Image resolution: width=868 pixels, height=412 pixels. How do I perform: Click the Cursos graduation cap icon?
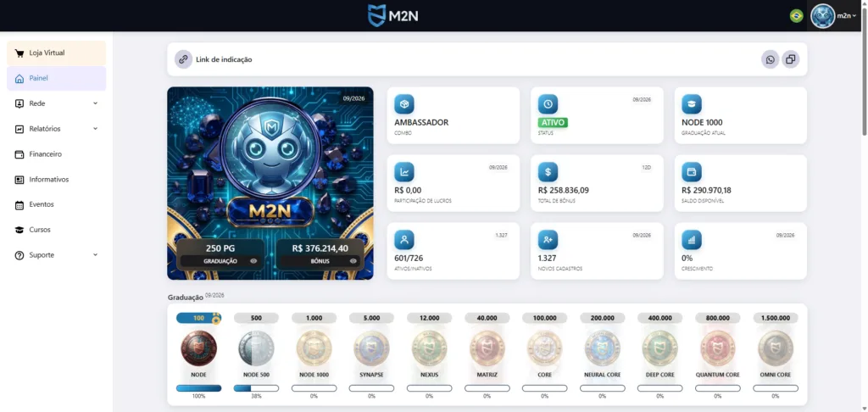[x=19, y=230]
